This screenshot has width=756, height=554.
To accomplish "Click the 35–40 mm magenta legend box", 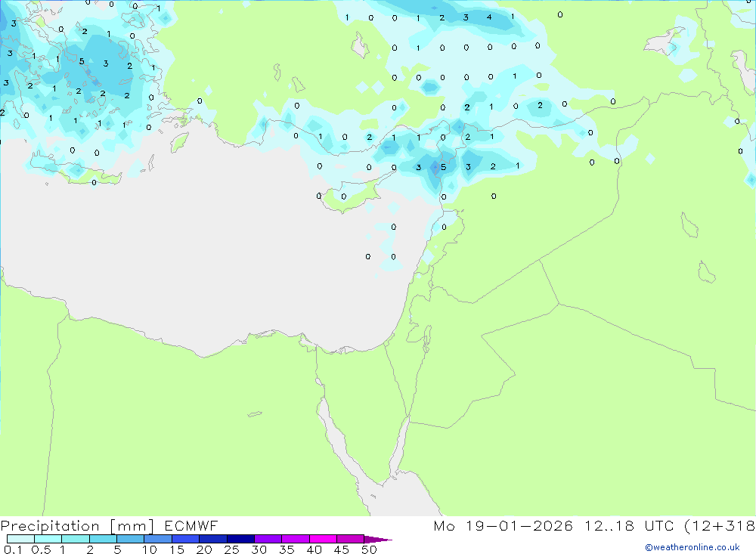I will point(296,539).
